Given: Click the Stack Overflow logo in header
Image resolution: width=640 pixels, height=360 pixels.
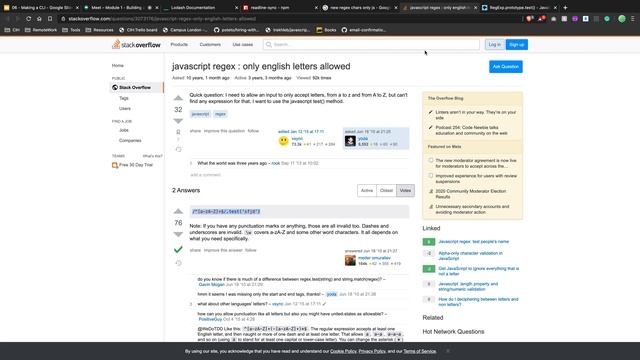Looking at the screenshot, I should (136, 44).
